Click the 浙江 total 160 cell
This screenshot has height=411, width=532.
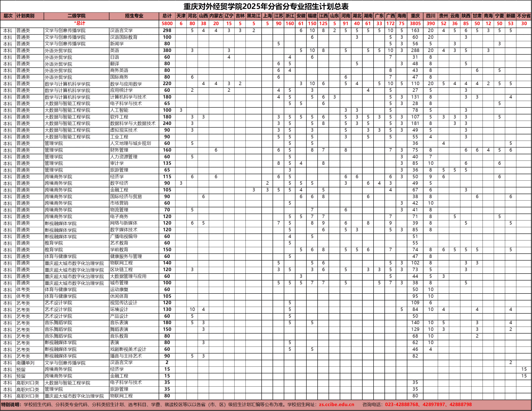[290, 23]
